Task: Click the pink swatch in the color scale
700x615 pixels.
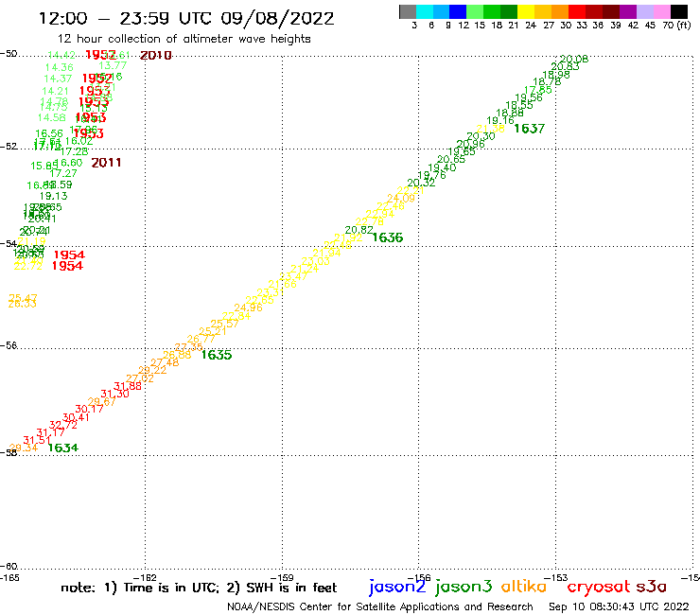Action: pyautogui.click(x=661, y=11)
